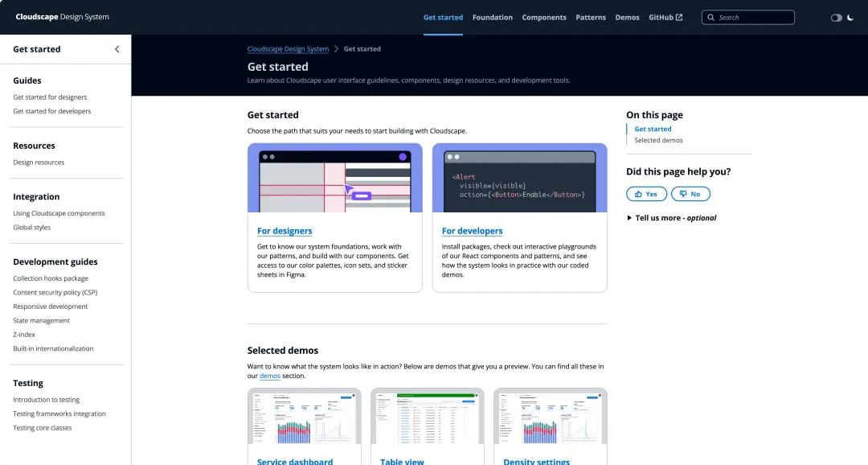The width and height of the screenshot is (868, 465).
Task: Open the Patterns section in header
Action: 591,17
